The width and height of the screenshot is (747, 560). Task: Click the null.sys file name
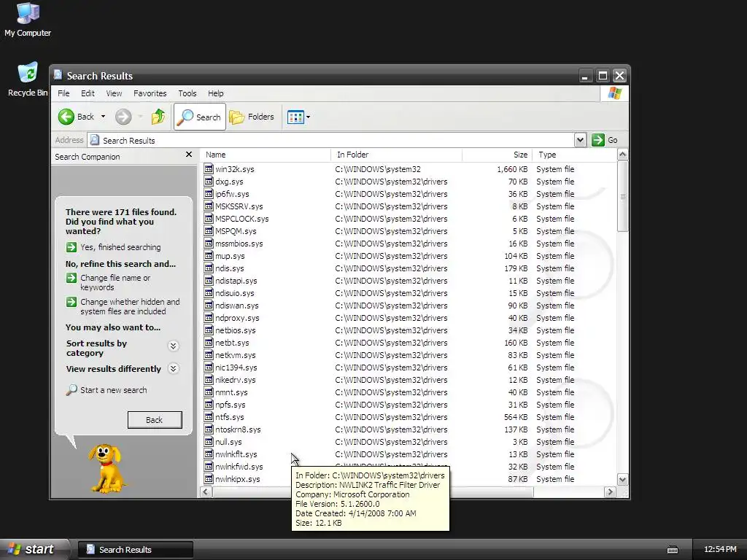[x=228, y=442]
